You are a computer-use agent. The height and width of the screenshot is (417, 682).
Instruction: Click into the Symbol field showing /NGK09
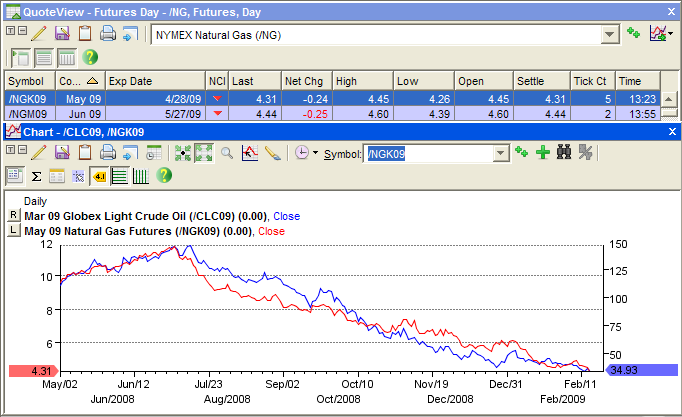(428, 153)
